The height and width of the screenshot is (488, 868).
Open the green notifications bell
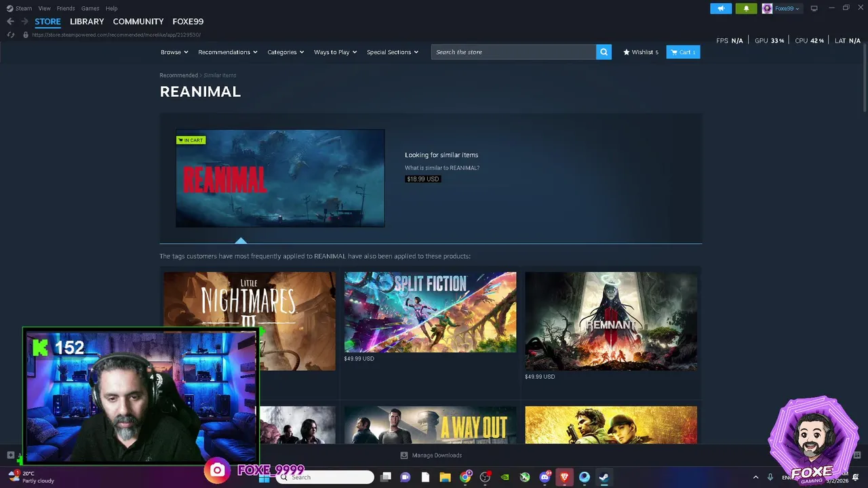[746, 8]
